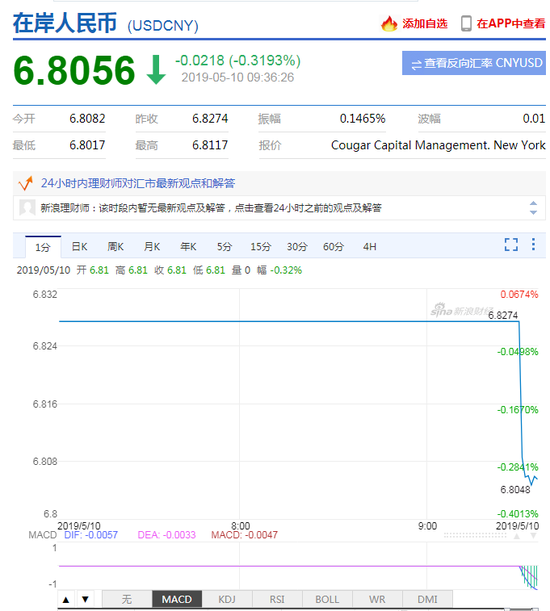The height and width of the screenshot is (611, 550).
Task: Click the flame icon for adding to watchlist
Action: [x=389, y=24]
